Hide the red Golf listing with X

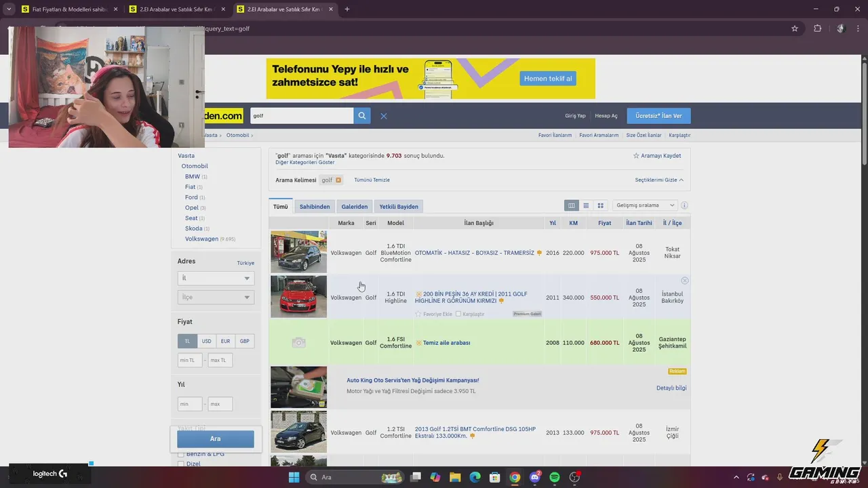[685, 281]
